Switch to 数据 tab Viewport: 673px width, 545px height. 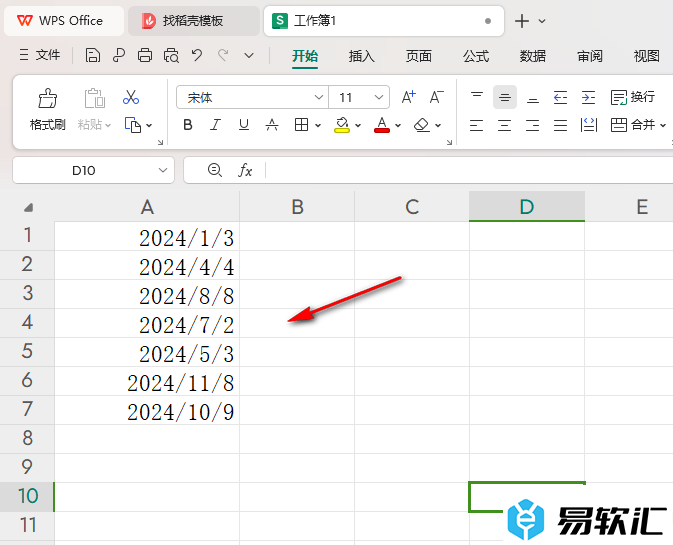click(533, 56)
